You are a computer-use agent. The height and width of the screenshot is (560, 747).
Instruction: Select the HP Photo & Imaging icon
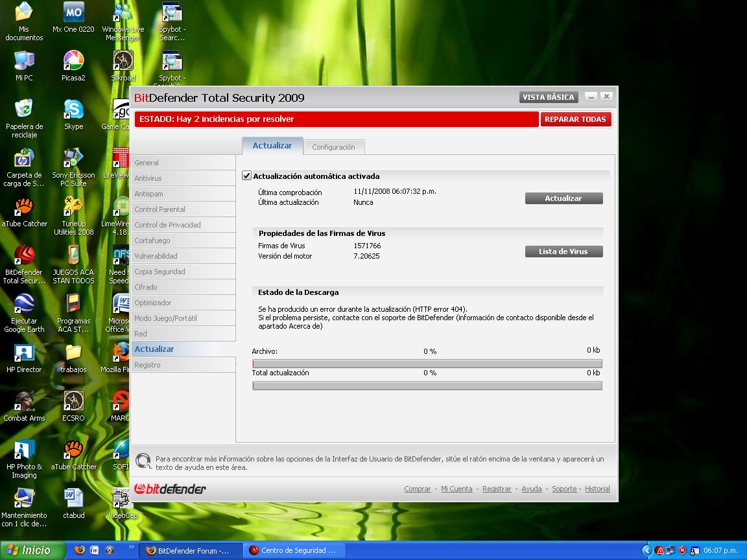pos(24,458)
